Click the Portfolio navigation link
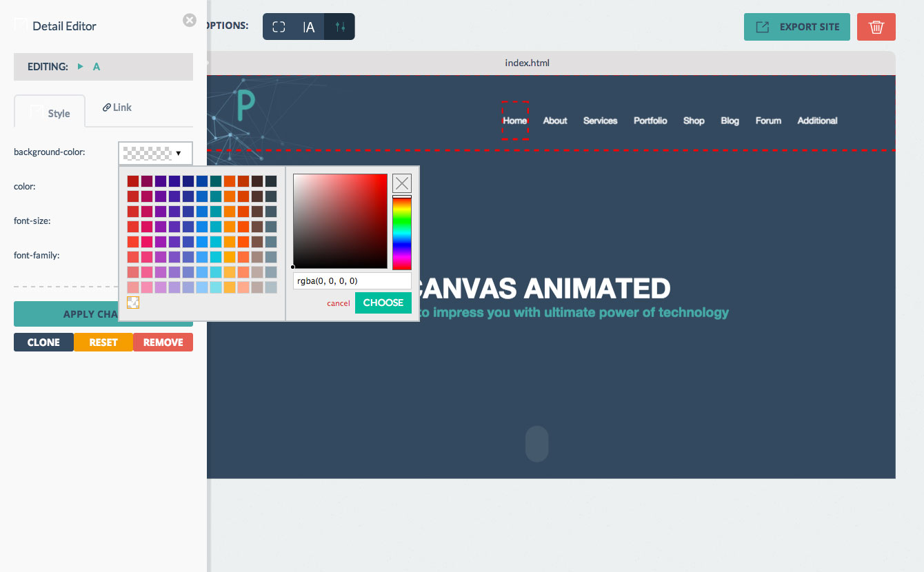The image size is (924, 572). 650,121
